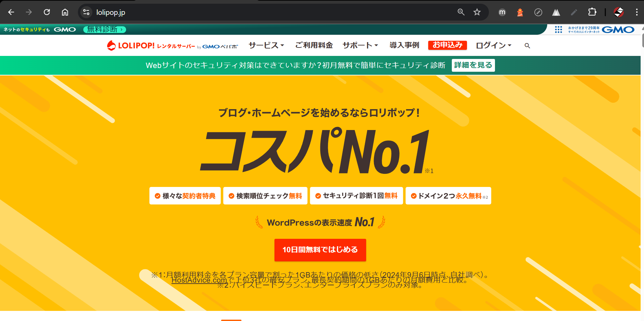Open the GMO services grid icon

tap(558, 30)
